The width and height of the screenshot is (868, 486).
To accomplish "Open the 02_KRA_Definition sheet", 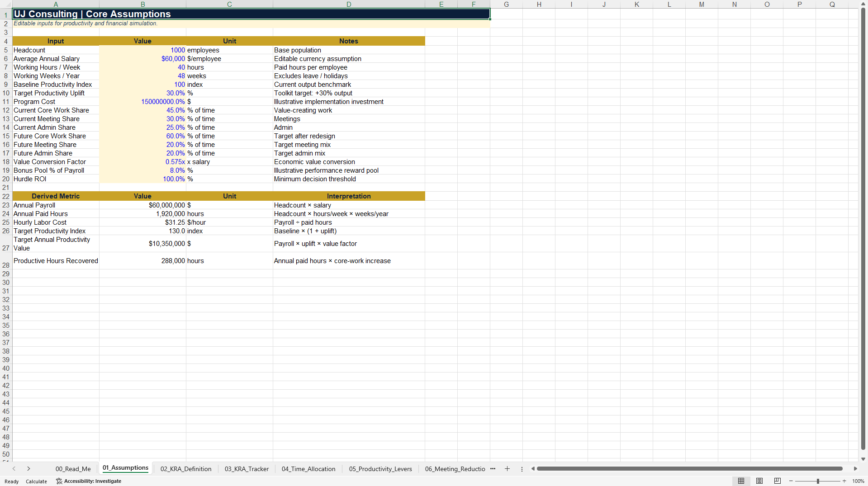I will pyautogui.click(x=186, y=469).
